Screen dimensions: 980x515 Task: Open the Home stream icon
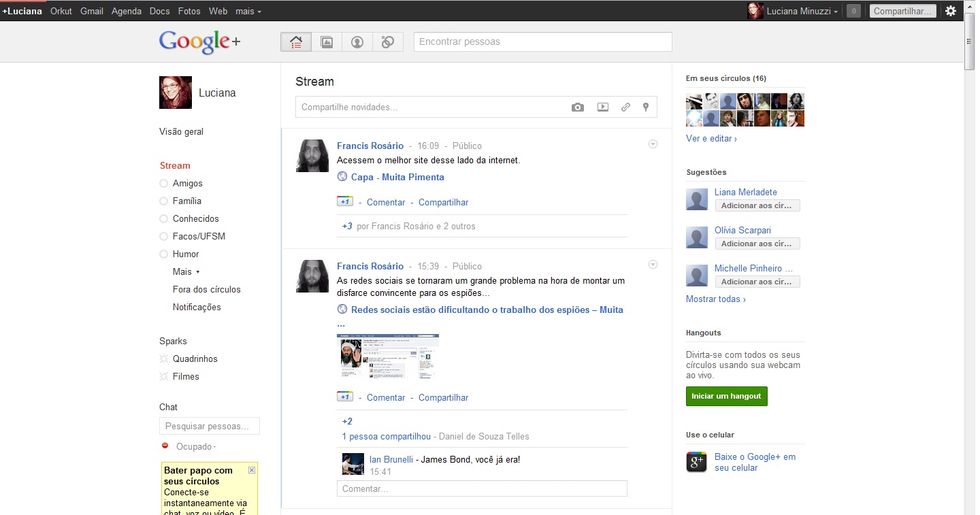[x=296, y=42]
